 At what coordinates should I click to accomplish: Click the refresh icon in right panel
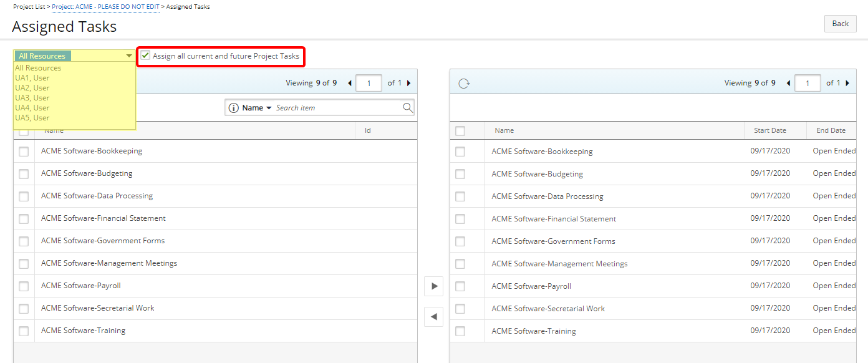click(x=464, y=84)
